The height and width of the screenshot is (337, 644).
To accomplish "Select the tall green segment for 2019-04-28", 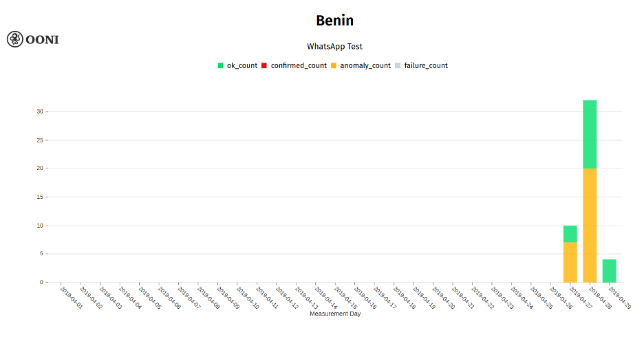I will [x=590, y=134].
